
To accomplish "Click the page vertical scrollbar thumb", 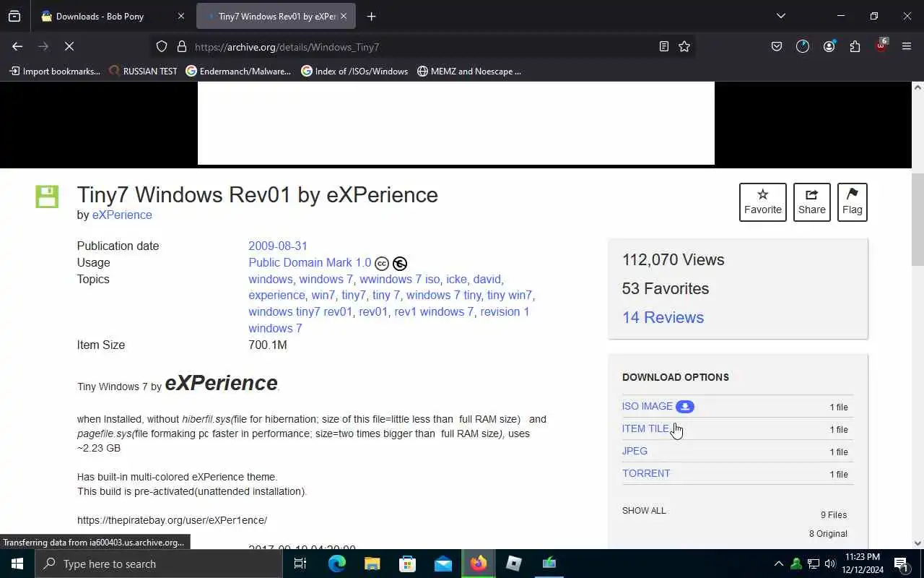I will coord(918,219).
